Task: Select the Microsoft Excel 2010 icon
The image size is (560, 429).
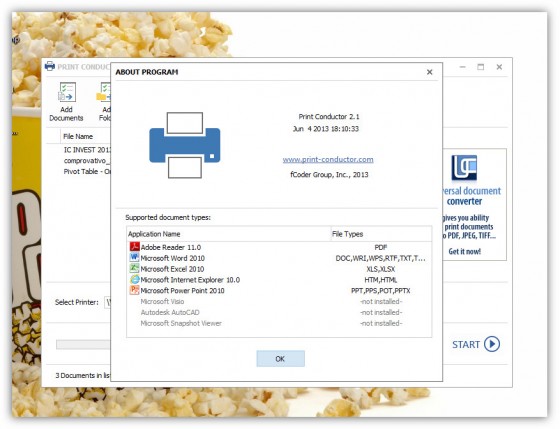Action: coord(134,268)
